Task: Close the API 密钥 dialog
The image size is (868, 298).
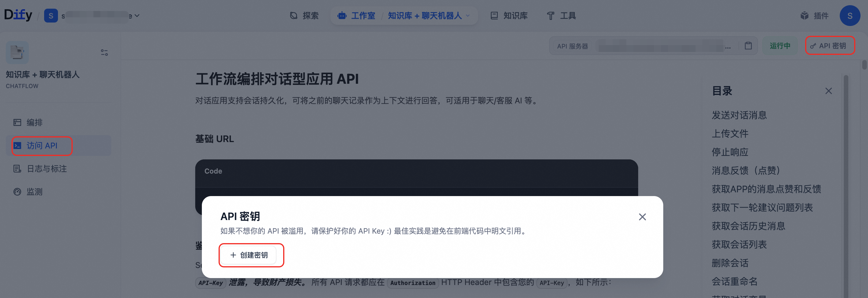Action: pos(642,217)
